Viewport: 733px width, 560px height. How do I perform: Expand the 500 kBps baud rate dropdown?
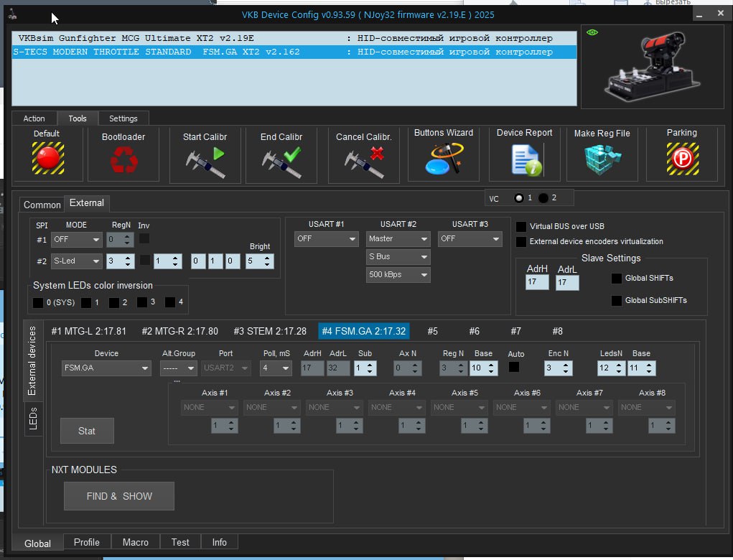tap(398, 274)
